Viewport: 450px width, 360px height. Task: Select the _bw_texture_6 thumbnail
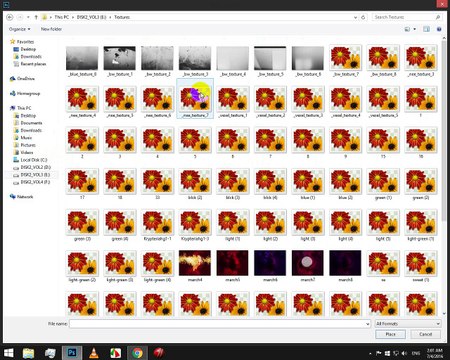308,58
